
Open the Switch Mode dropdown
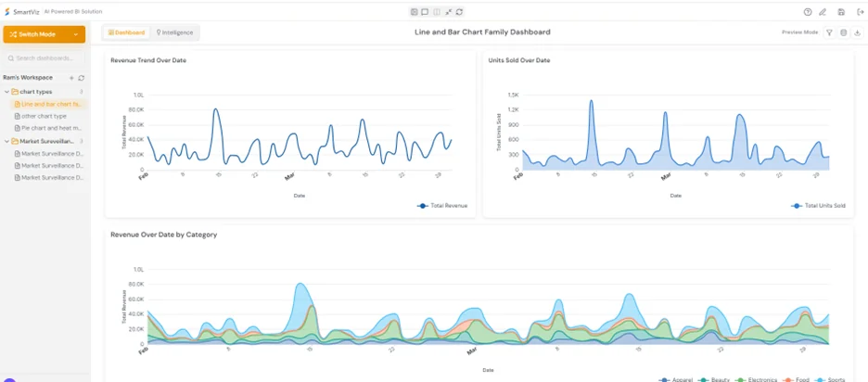pos(45,34)
